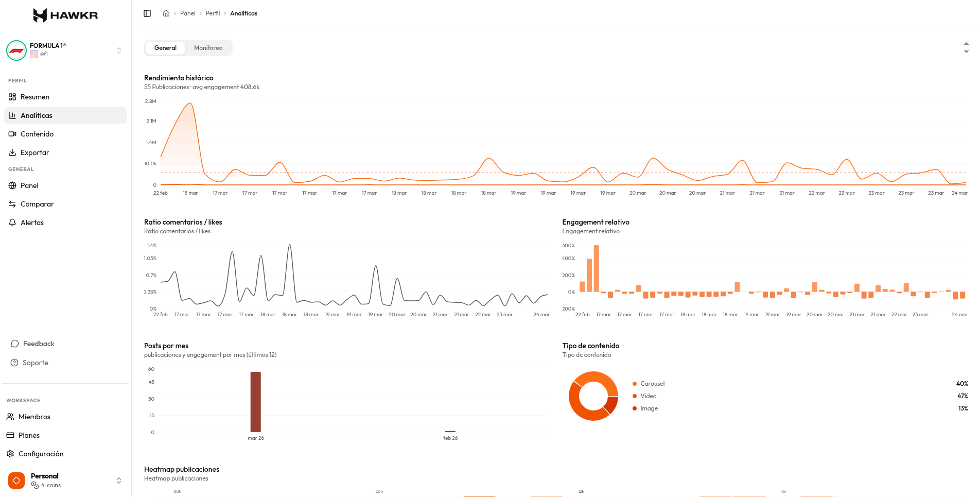Open the home icon in the breadcrumbs
This screenshot has height=497, width=980.
tap(166, 13)
